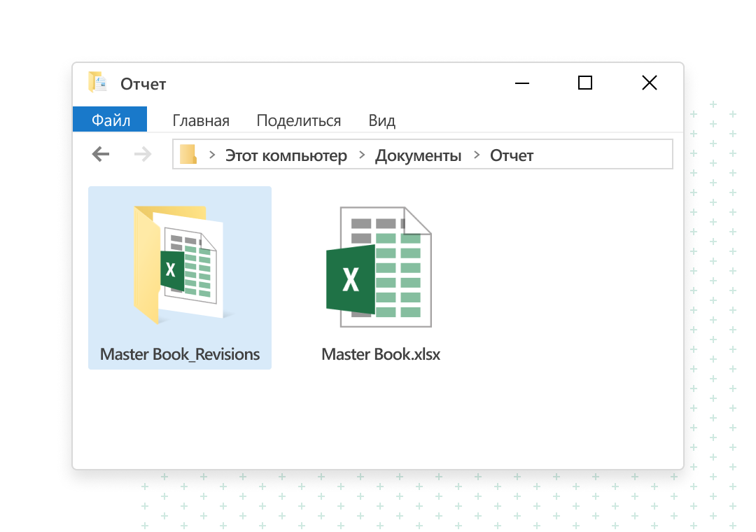The width and height of the screenshot is (756, 532).
Task: Click Отчет in the breadcrumb path
Action: 512,155
